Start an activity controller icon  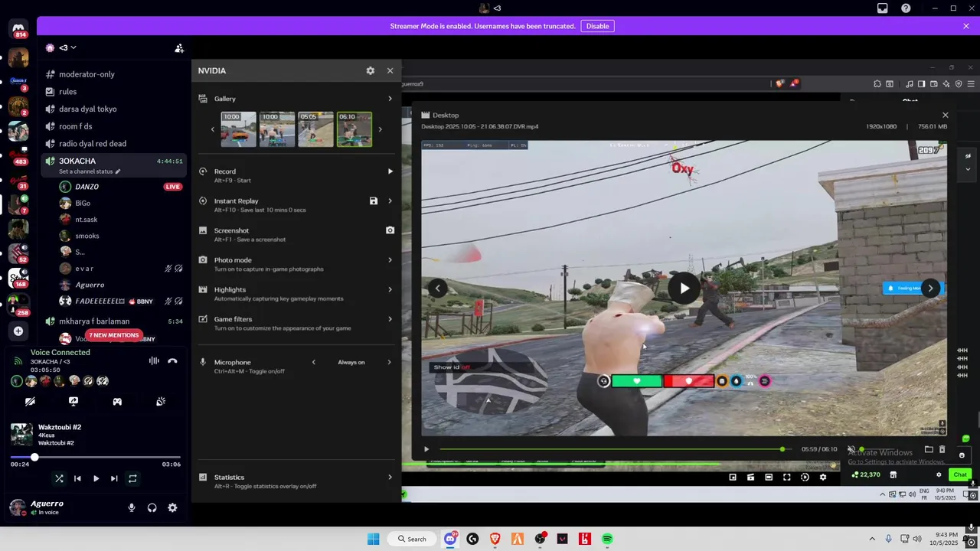pyautogui.click(x=117, y=401)
